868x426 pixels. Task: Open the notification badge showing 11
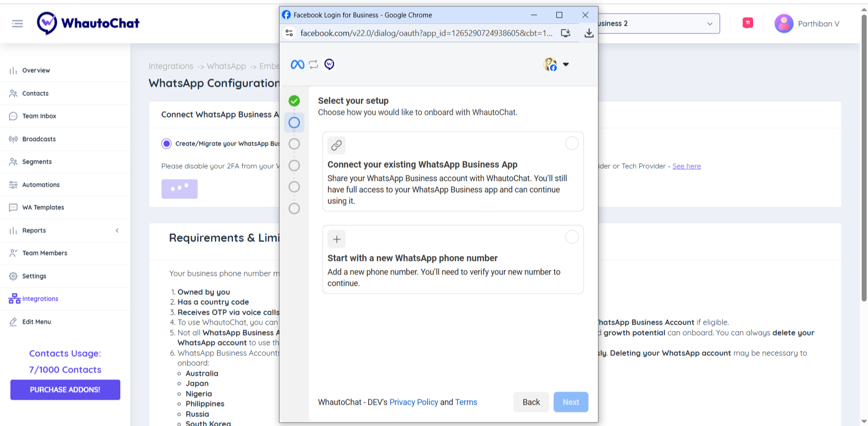[x=748, y=23]
